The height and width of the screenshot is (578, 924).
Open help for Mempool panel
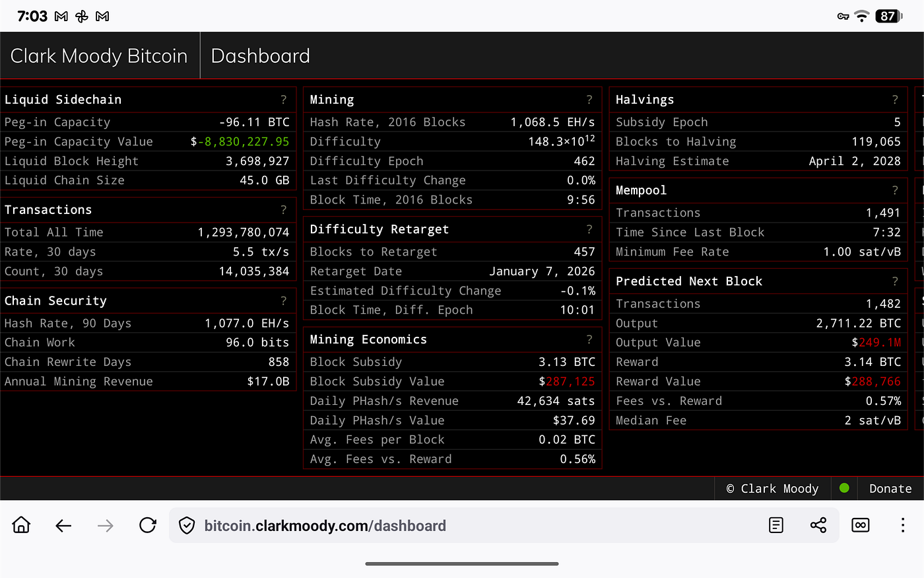click(x=895, y=190)
